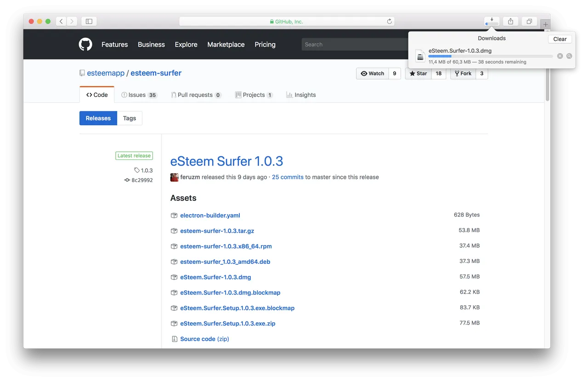The image size is (588, 382).
Task: Click the dmg file icon in Downloads
Action: 420,56
